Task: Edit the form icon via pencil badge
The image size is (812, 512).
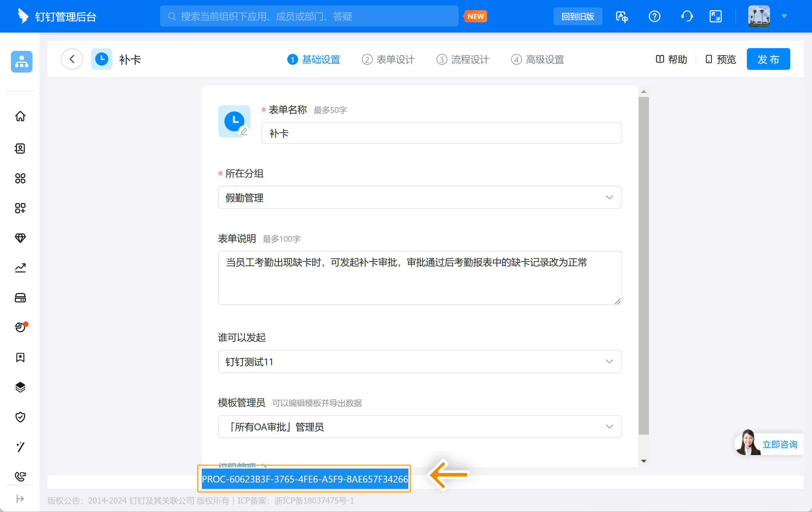Action: pyautogui.click(x=244, y=131)
